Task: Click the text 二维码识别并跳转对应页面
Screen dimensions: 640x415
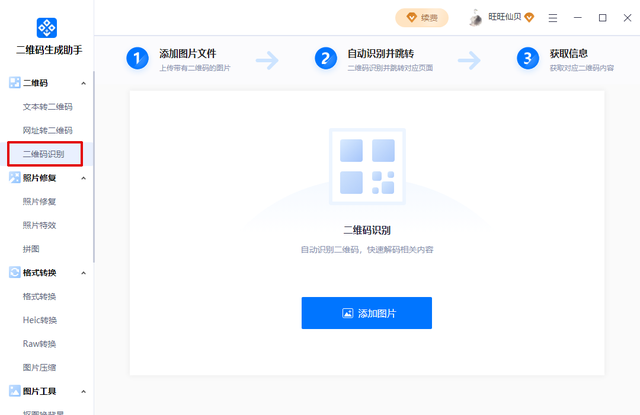Action: click(x=390, y=68)
